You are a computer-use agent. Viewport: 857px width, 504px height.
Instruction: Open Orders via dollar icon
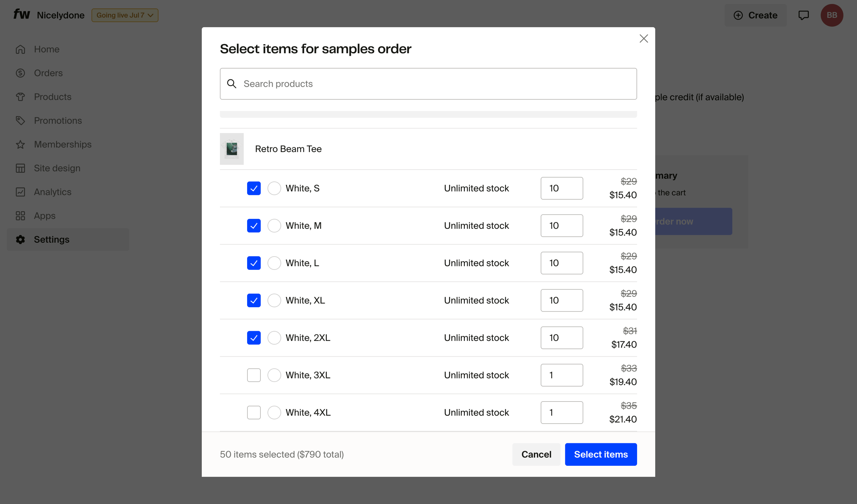pos(20,73)
